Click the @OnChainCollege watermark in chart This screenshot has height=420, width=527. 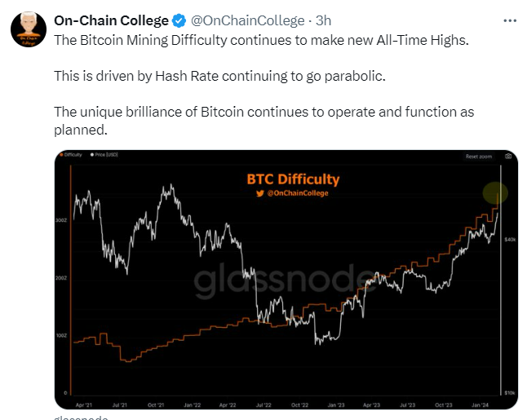(298, 193)
